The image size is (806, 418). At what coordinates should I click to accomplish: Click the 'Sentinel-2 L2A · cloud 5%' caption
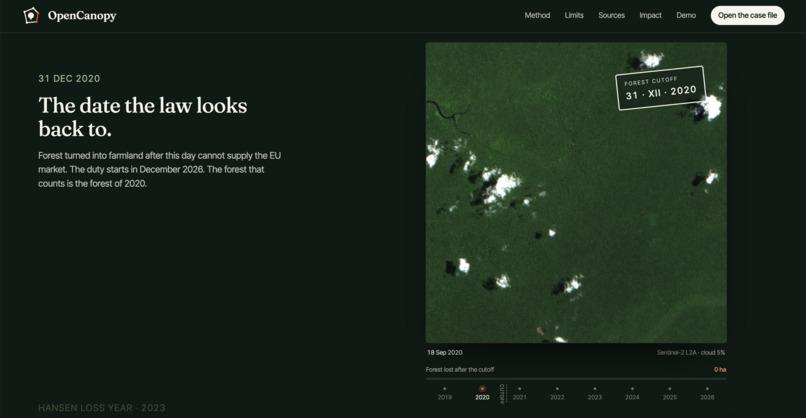click(x=691, y=353)
